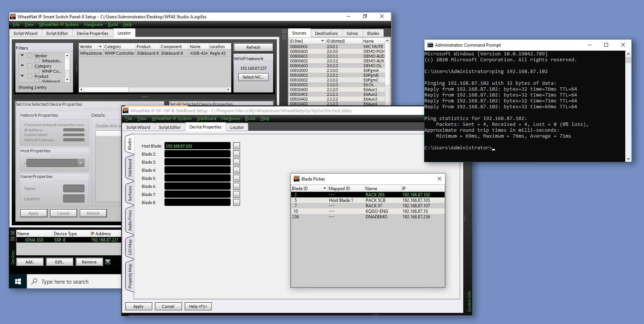Collapse the Product filter tree node
Screen dimensions: 644x324
tap(22, 76)
